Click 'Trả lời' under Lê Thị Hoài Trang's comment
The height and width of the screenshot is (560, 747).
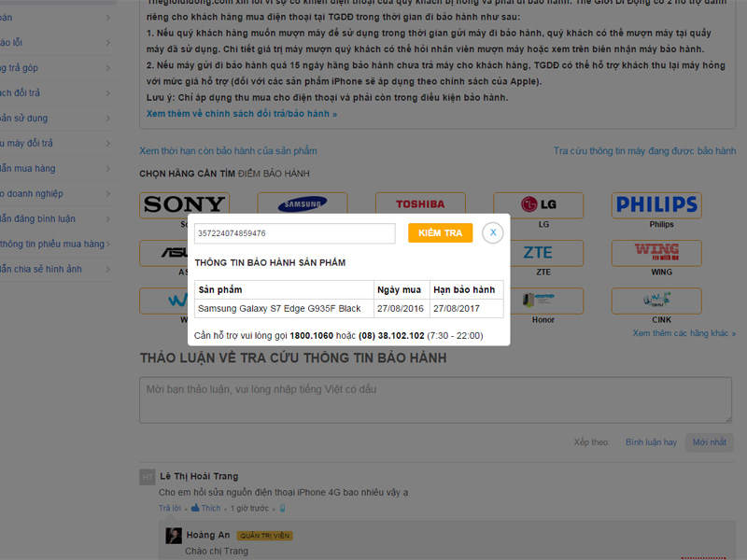(170, 508)
